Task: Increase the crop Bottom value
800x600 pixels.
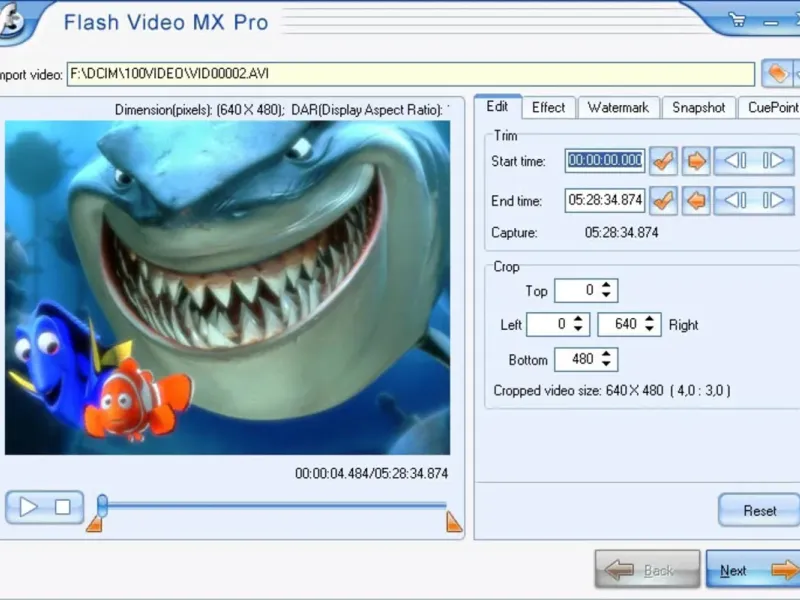Action: coord(606,355)
